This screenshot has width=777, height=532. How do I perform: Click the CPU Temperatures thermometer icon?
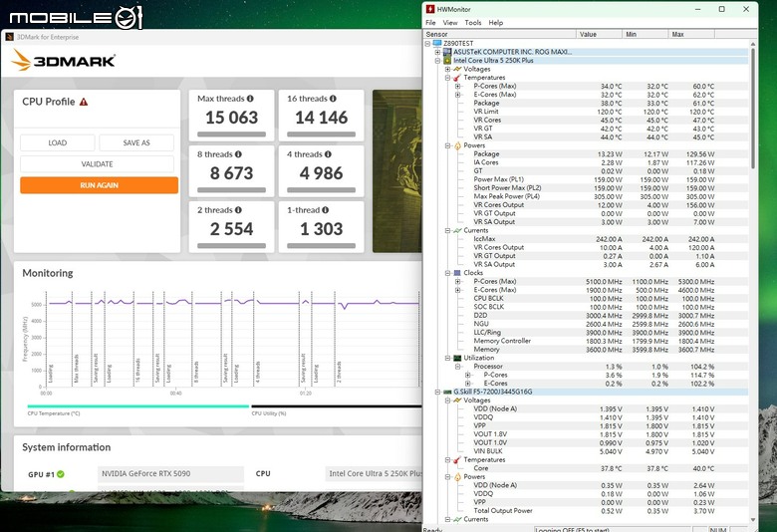[457, 78]
